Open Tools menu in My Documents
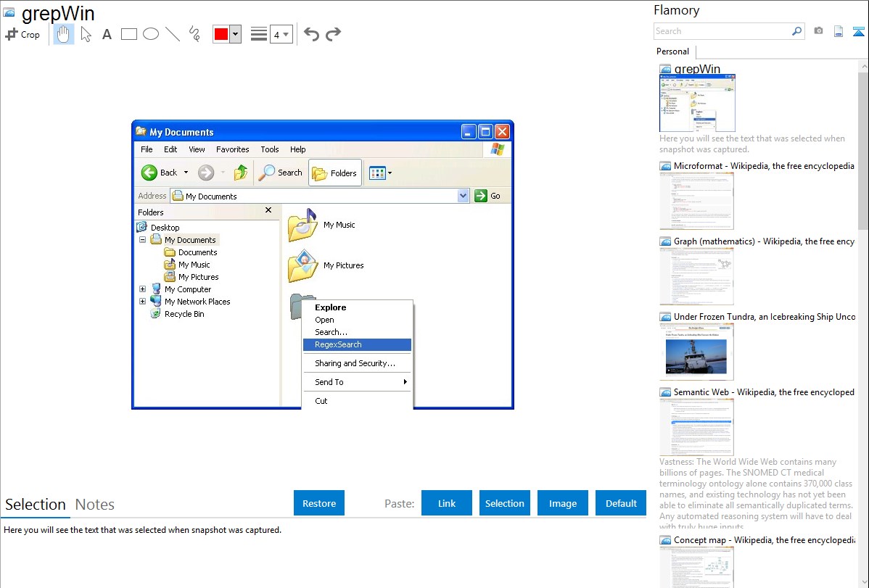The image size is (869, 588). pyautogui.click(x=269, y=149)
